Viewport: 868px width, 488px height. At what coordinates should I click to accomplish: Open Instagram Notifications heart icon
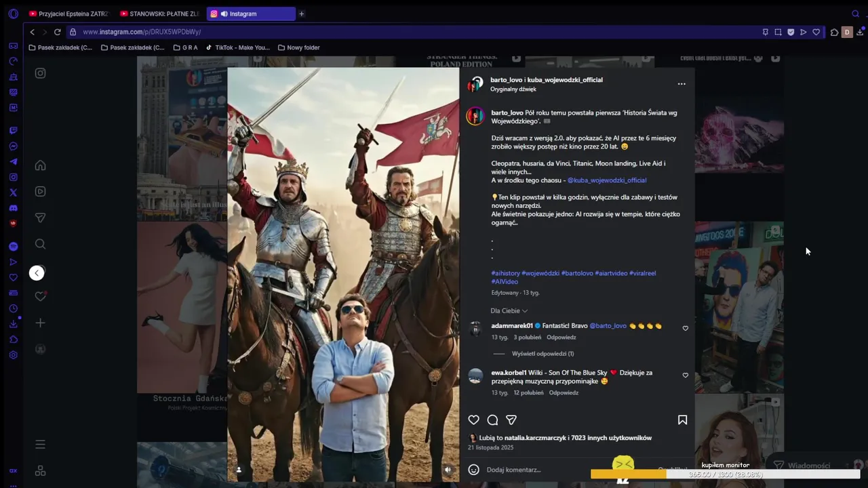[41, 296]
